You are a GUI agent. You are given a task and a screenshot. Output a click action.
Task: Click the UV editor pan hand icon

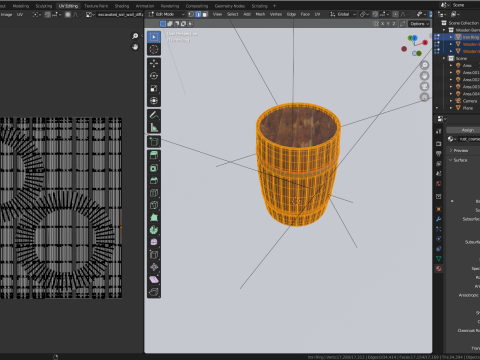[135, 47]
